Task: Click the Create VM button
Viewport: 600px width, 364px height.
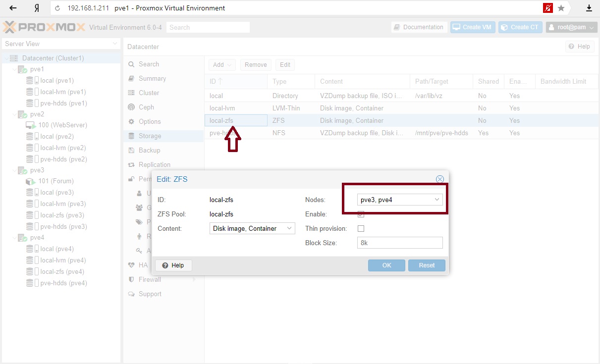Action: pos(473,27)
